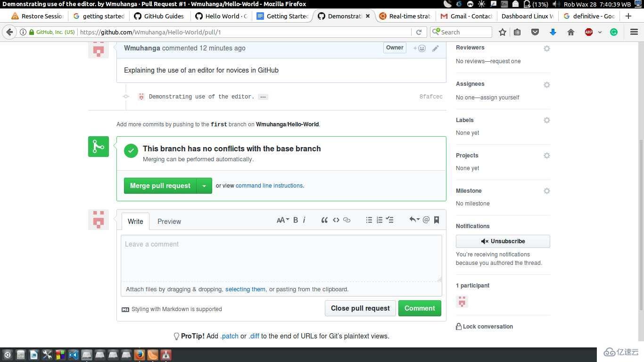Switch to the GitHub Guides browser tab
Screen dimensions: 644x362
[x=159, y=16]
